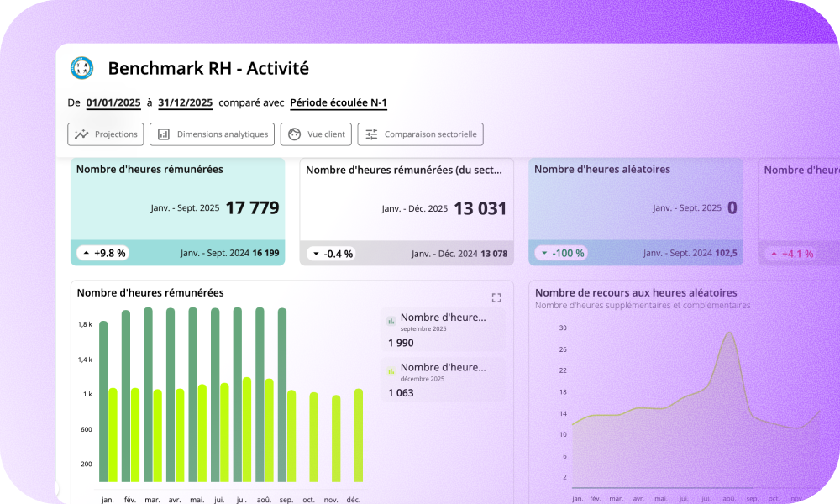Click the Benchmark RH - Activité title
This screenshot has height=504, width=840.
click(x=208, y=68)
